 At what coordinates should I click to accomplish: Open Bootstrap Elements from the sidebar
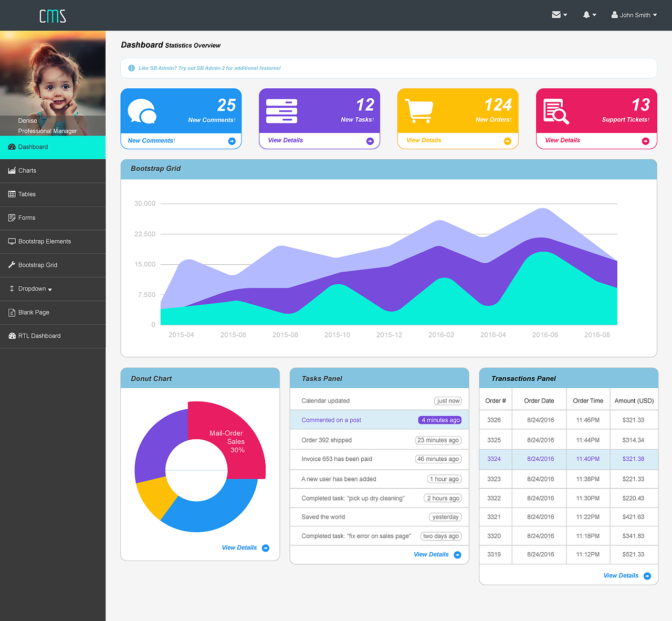click(x=52, y=242)
